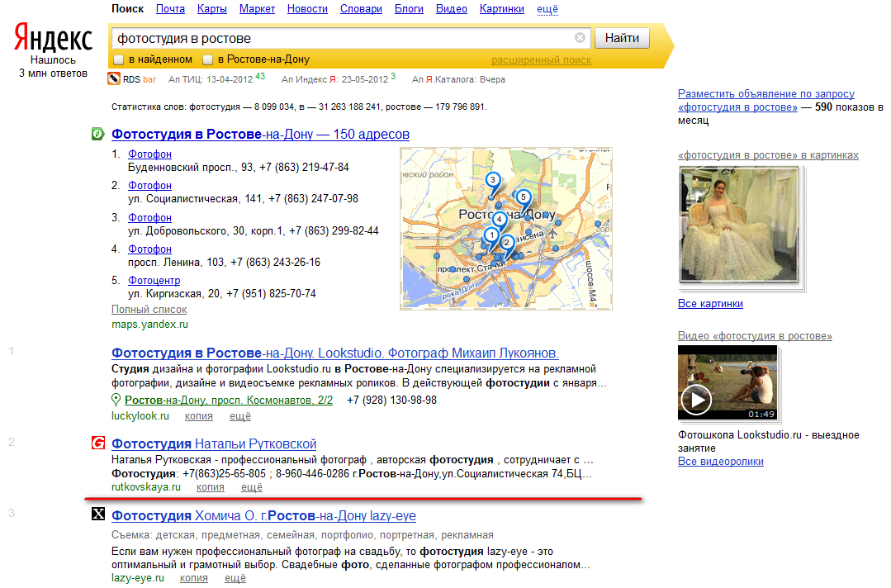Open 'Фотостудия в Ростове-на-Дону — 150 адресов' result

(x=260, y=135)
